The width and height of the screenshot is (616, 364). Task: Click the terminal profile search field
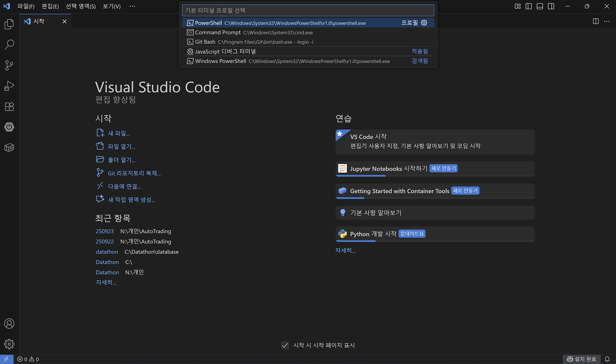click(308, 10)
